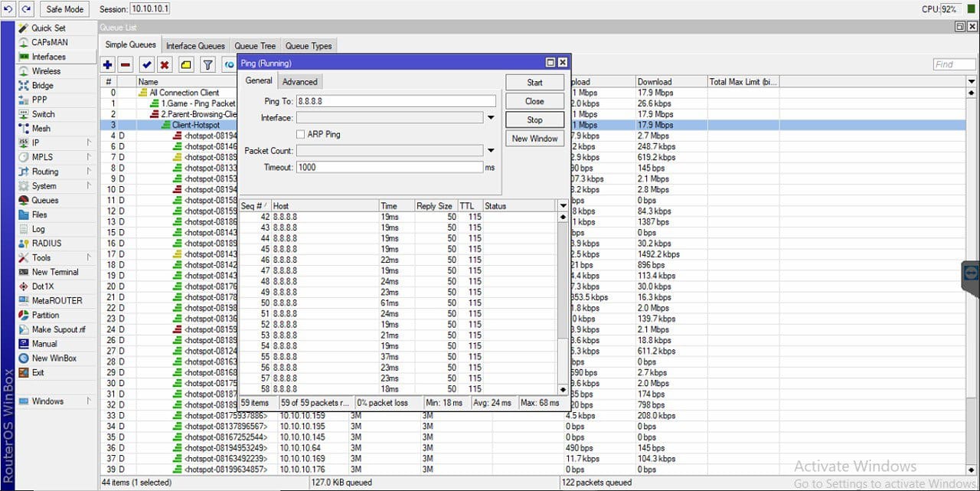This screenshot has height=491, width=980.
Task: Click Make Supout.rif
Action: (x=58, y=329)
